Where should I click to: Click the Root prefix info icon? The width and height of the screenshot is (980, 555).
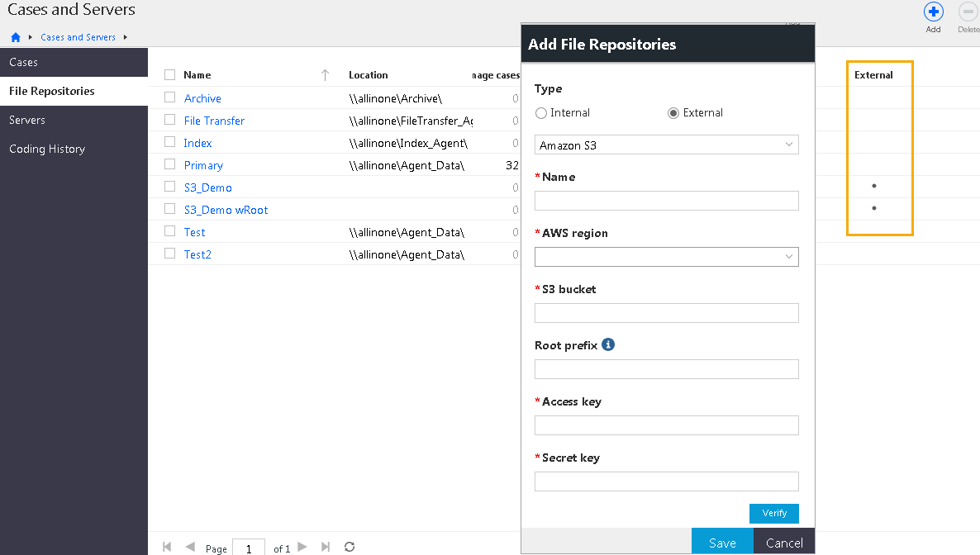click(608, 344)
